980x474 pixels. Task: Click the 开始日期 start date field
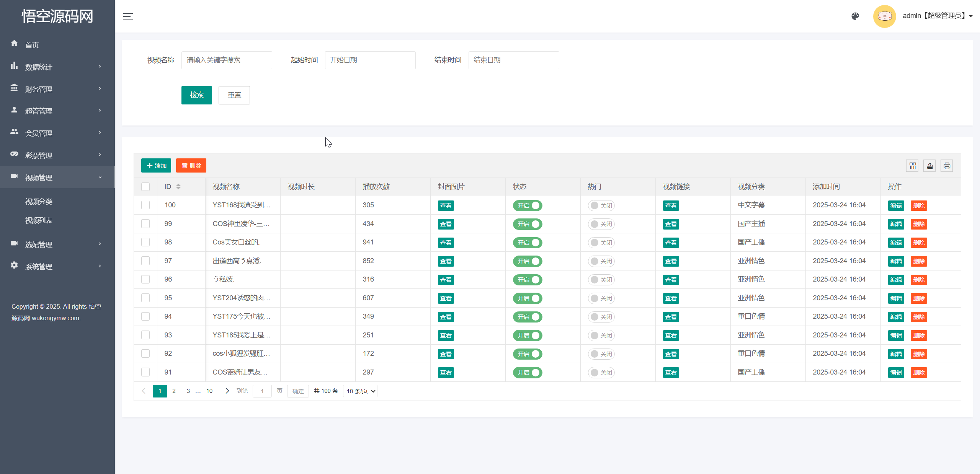[x=370, y=60]
